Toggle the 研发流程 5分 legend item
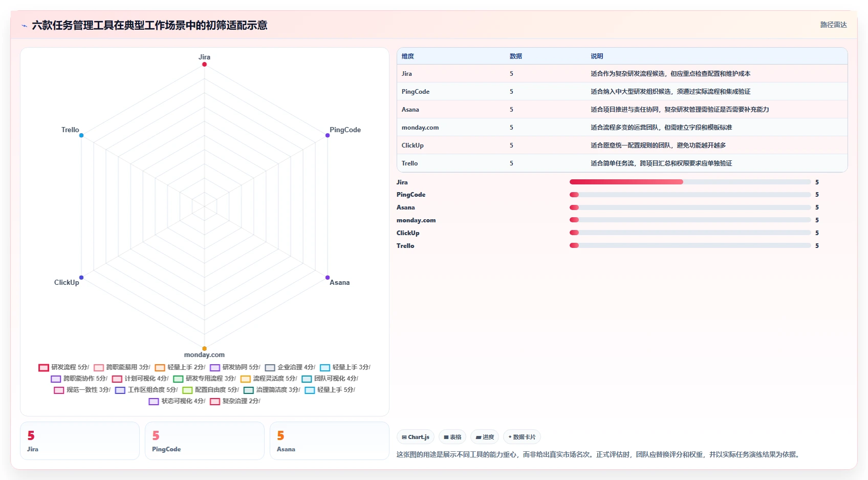868x480 pixels. pyautogui.click(x=64, y=367)
